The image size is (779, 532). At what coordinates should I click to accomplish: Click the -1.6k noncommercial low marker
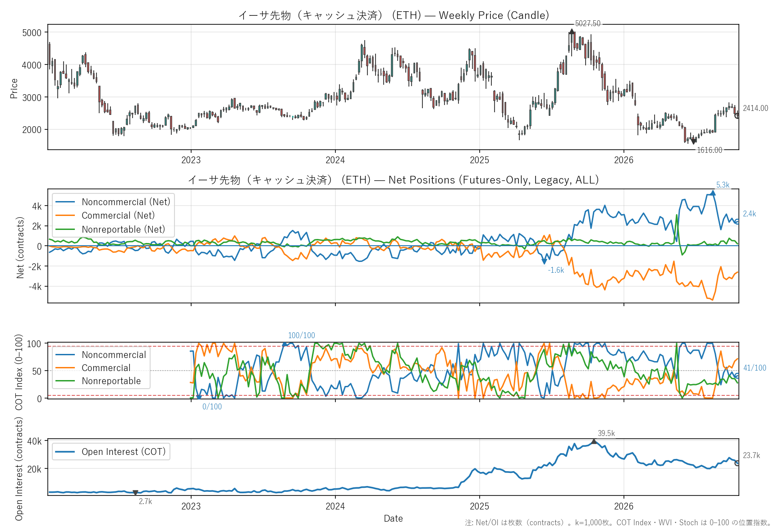544,261
